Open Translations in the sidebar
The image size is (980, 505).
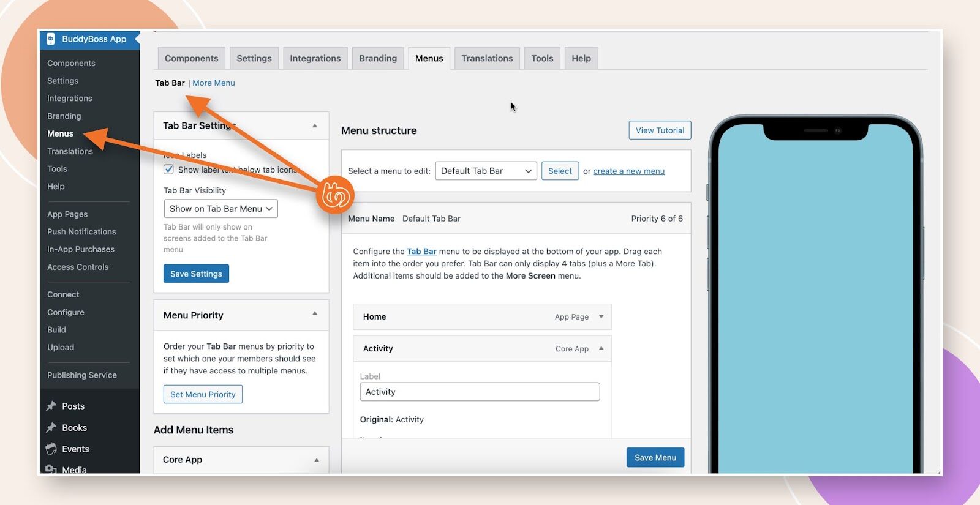[70, 151]
